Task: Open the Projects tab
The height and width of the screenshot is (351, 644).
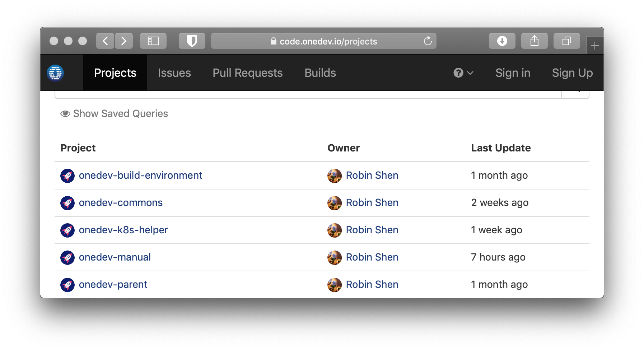Action: (115, 73)
